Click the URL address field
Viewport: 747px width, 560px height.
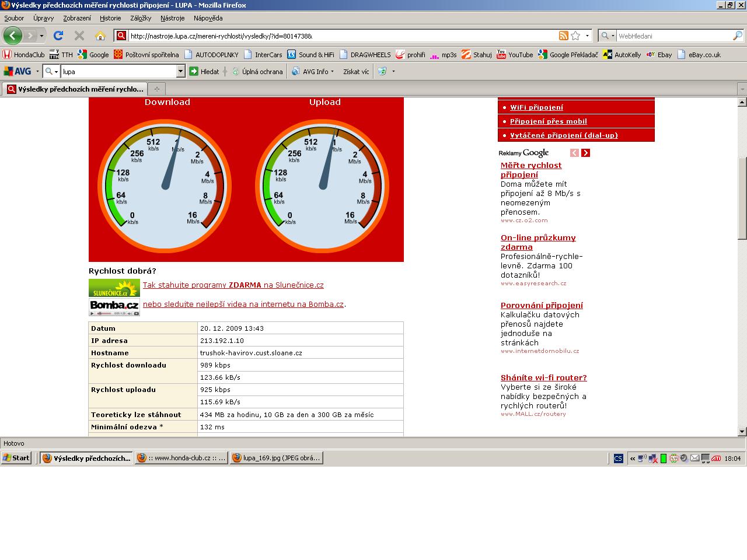(338, 36)
